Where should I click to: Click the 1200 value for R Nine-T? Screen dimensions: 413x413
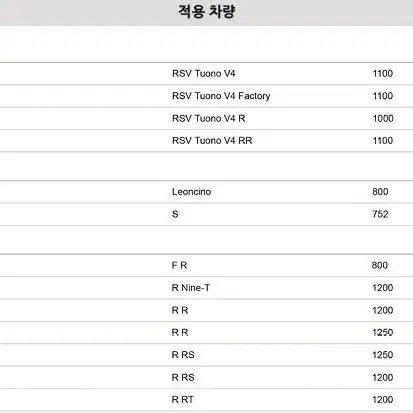tap(383, 288)
